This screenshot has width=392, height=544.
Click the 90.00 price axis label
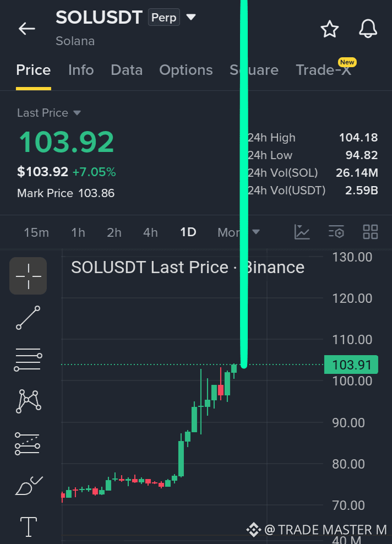tap(349, 422)
